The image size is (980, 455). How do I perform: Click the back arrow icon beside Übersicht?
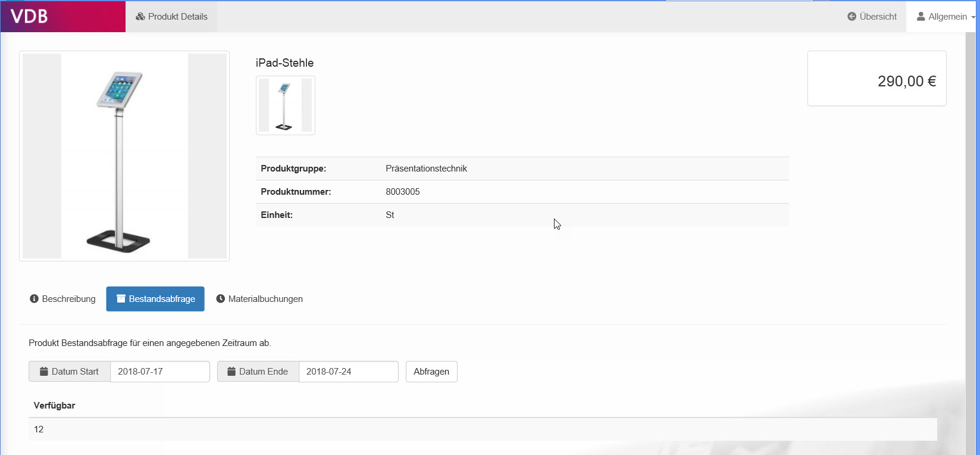coord(851,17)
